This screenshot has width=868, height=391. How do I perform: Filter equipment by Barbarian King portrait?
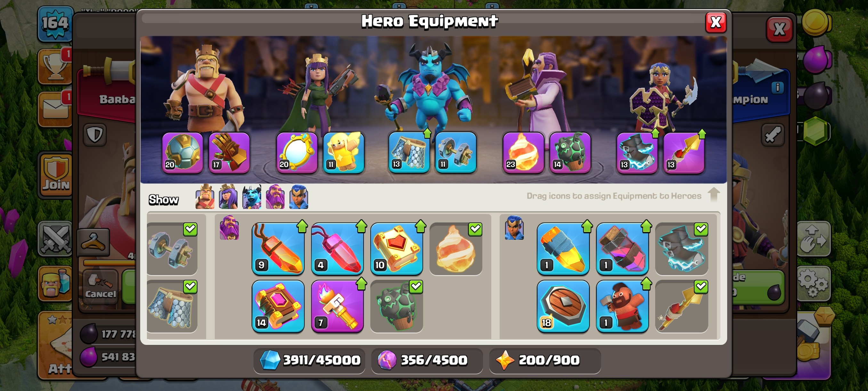click(205, 197)
